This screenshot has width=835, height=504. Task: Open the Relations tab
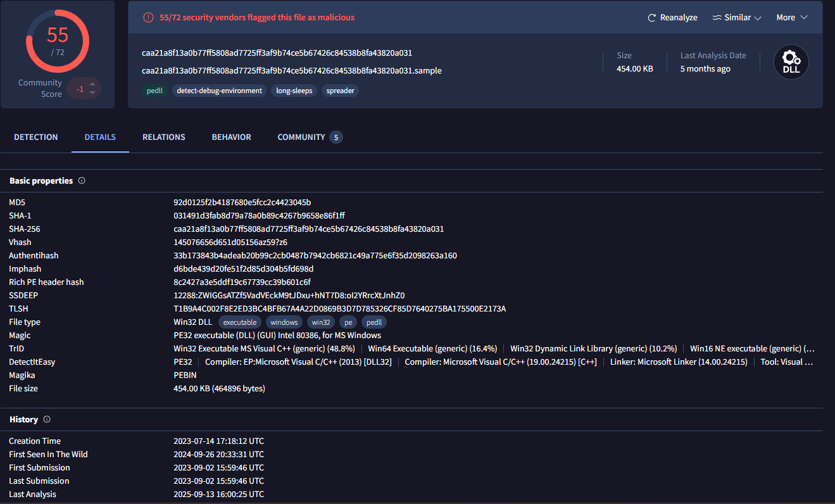tap(164, 137)
